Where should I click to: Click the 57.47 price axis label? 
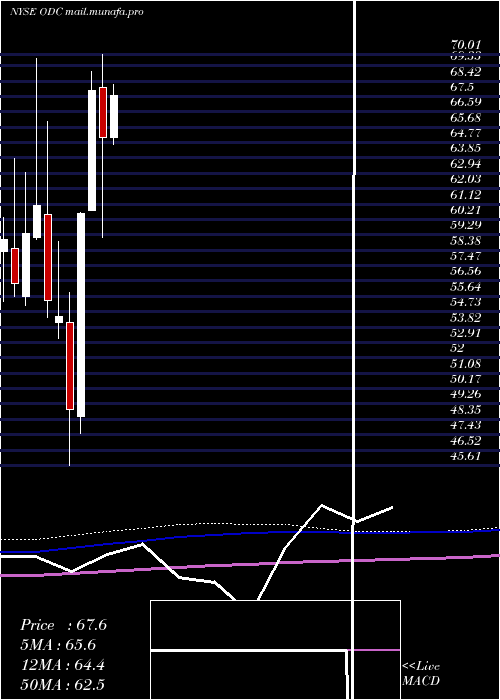pos(466,256)
